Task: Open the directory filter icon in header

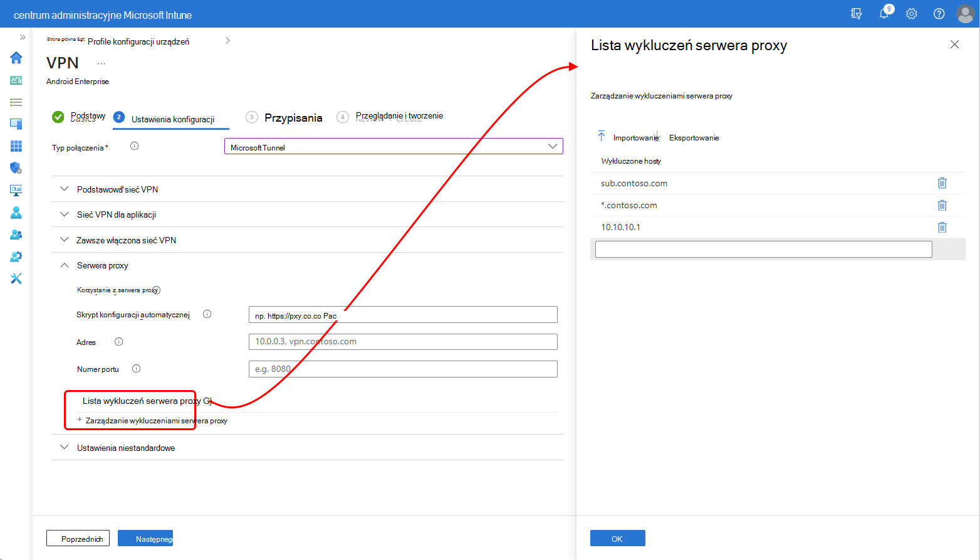Action: (x=857, y=14)
